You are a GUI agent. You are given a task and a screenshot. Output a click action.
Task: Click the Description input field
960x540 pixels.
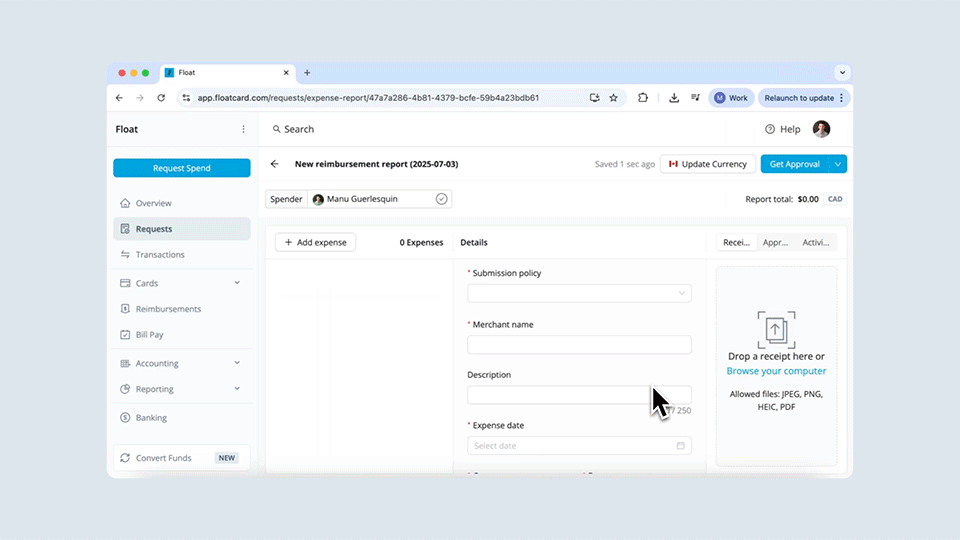[579, 395]
